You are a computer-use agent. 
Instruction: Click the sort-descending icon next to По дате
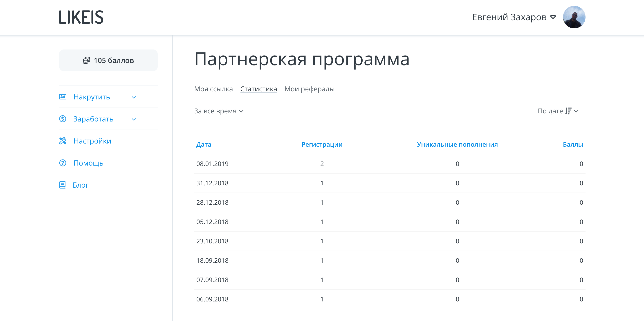click(x=568, y=111)
